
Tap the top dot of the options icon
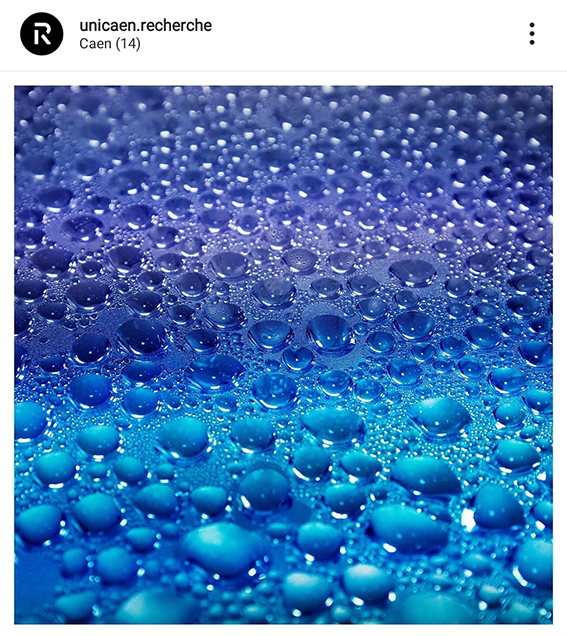[532, 25]
